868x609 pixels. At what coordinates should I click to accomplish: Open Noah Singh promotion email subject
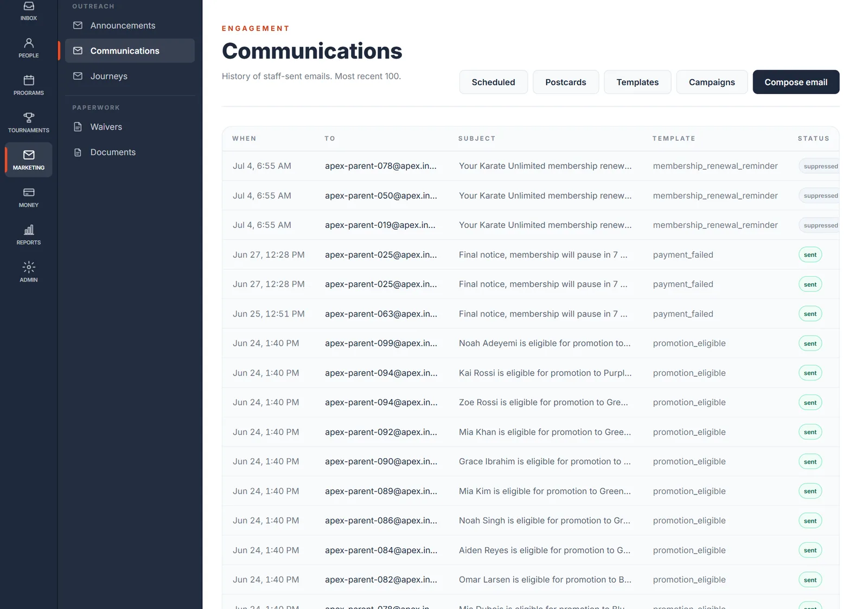(x=545, y=521)
